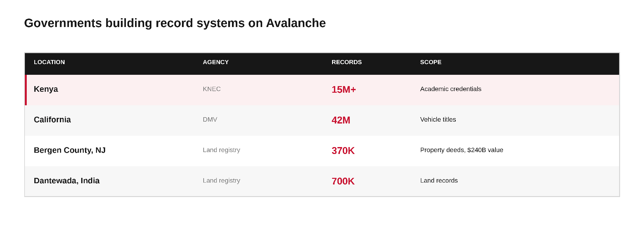Click Land registry in Dantewada row
644x225 pixels.
pyautogui.click(x=222, y=180)
